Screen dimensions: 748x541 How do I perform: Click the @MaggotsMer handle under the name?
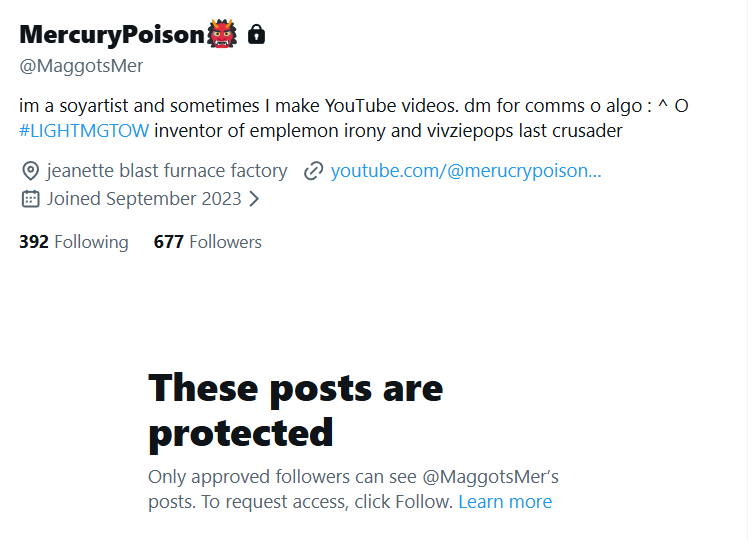81,66
